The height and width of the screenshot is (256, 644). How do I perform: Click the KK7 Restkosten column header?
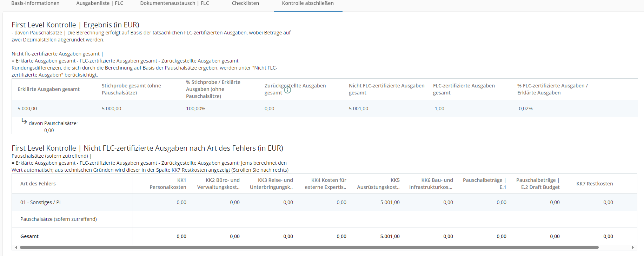(595, 184)
